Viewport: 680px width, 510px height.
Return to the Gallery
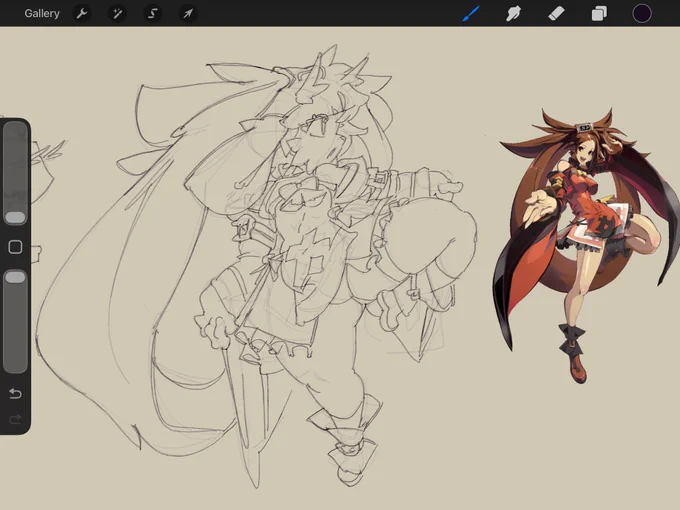coord(42,13)
